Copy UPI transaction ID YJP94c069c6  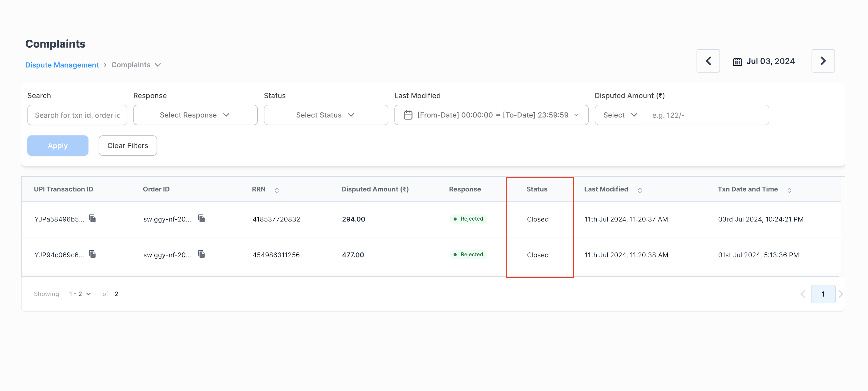click(92, 254)
